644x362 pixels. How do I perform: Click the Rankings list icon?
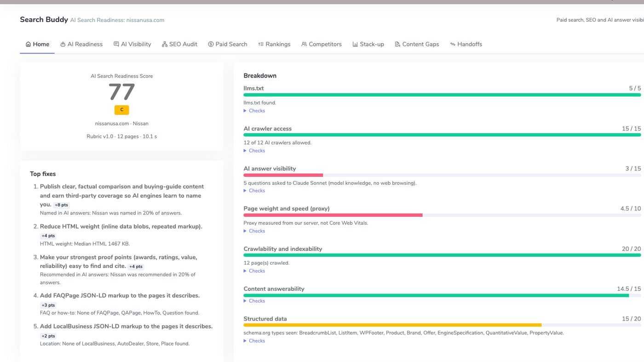(x=261, y=44)
